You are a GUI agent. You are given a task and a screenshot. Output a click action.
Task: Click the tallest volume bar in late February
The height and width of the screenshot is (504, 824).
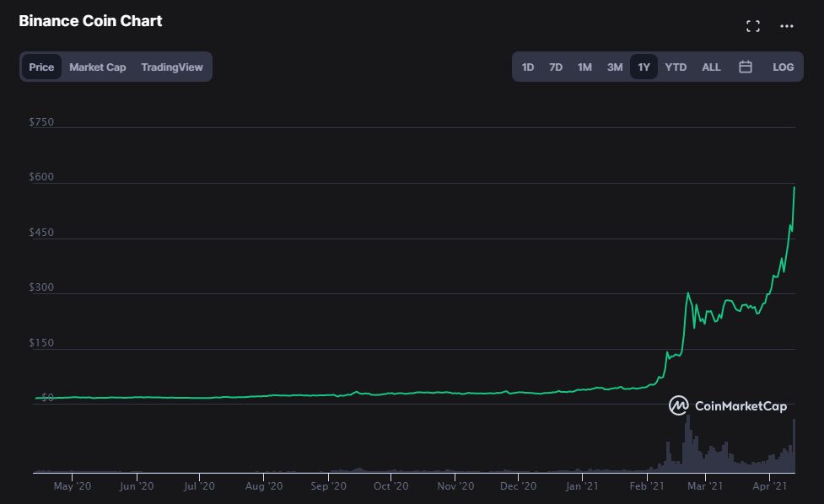(x=687, y=443)
